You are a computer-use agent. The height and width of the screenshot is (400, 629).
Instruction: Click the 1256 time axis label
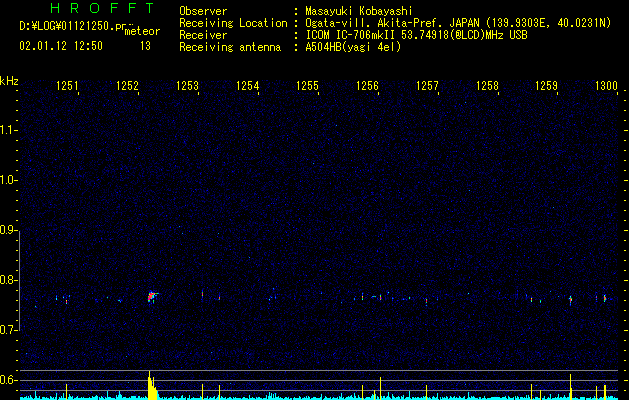(367, 85)
